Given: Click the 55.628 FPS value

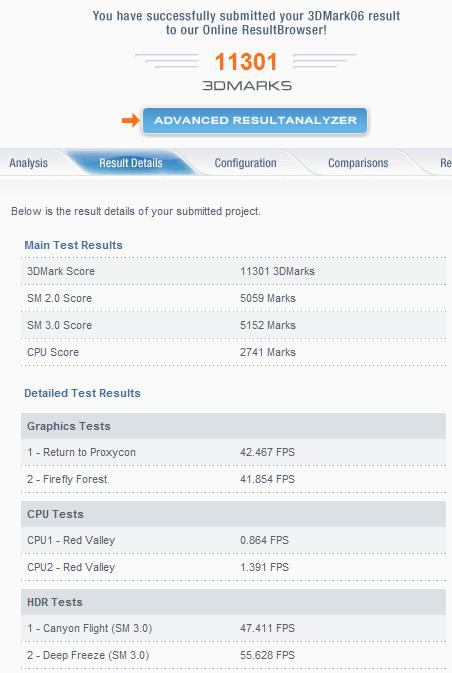Looking at the screenshot, I should (267, 655).
